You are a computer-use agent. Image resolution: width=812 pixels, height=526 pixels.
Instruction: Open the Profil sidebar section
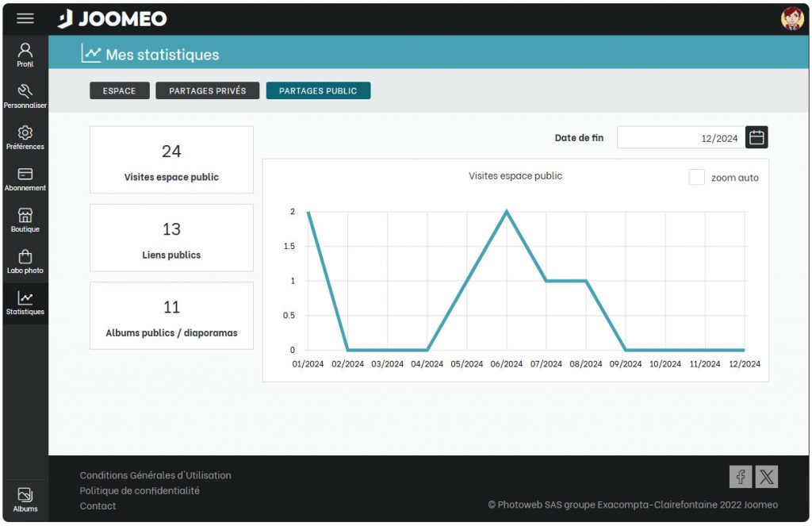click(25, 54)
